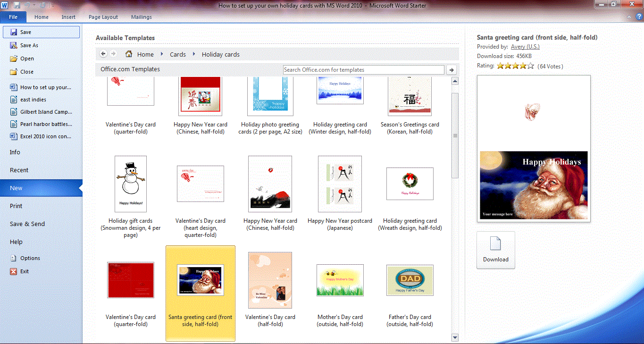The width and height of the screenshot is (644, 344).
Task: Switch to the Insert ribbon tab
Action: point(68,17)
